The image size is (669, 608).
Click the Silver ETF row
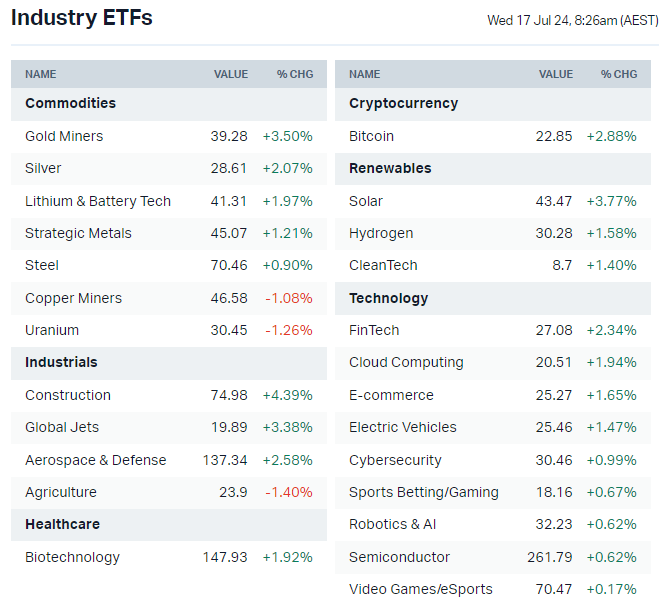(43, 168)
